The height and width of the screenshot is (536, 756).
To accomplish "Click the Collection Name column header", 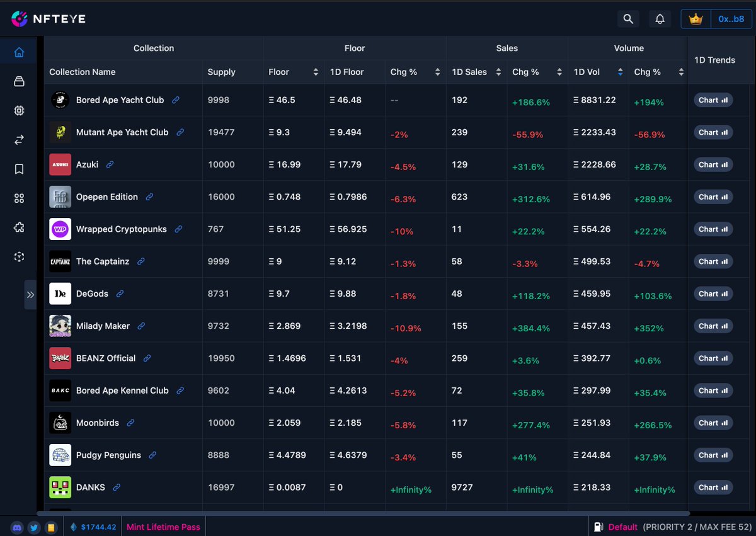I will click(x=83, y=72).
